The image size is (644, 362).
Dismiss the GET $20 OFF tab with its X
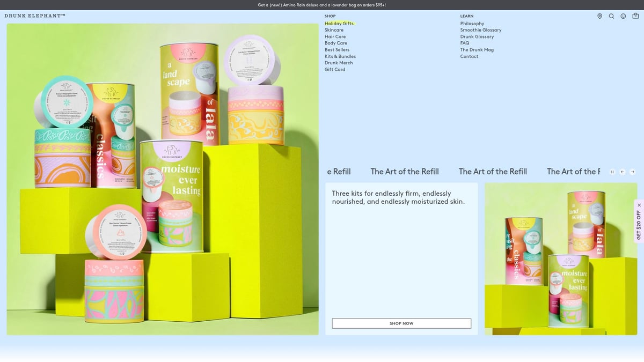click(x=639, y=205)
